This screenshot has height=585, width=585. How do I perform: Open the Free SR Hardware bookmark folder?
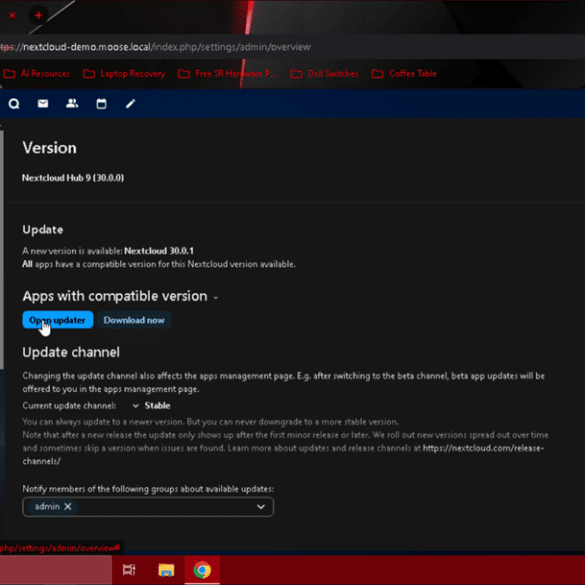tap(227, 73)
